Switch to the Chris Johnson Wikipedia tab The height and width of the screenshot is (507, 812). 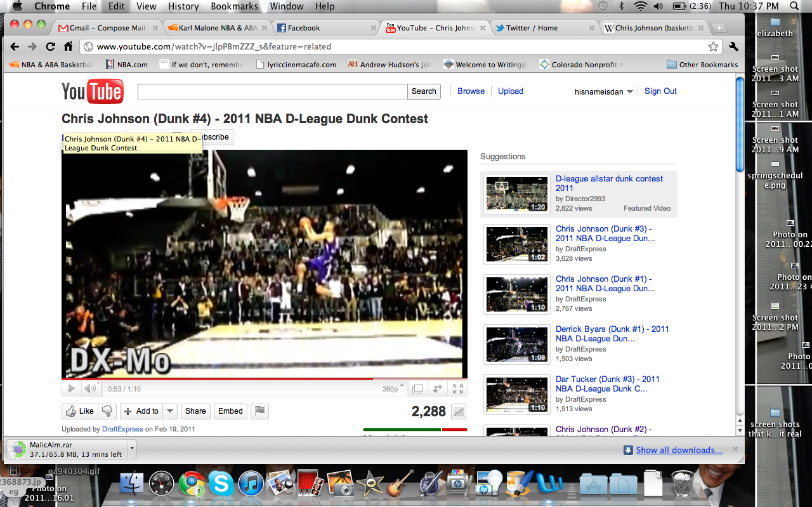[655, 28]
